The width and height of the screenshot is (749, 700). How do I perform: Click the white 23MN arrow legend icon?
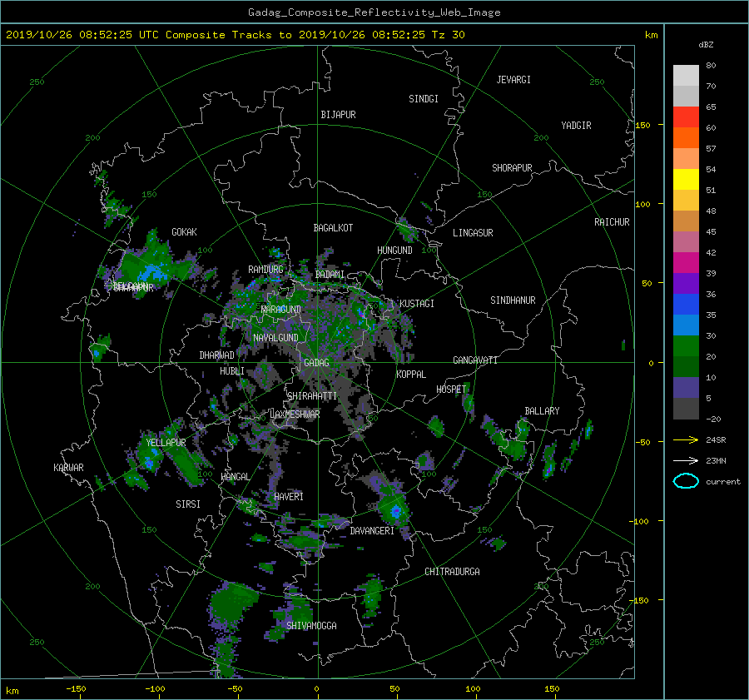click(686, 460)
